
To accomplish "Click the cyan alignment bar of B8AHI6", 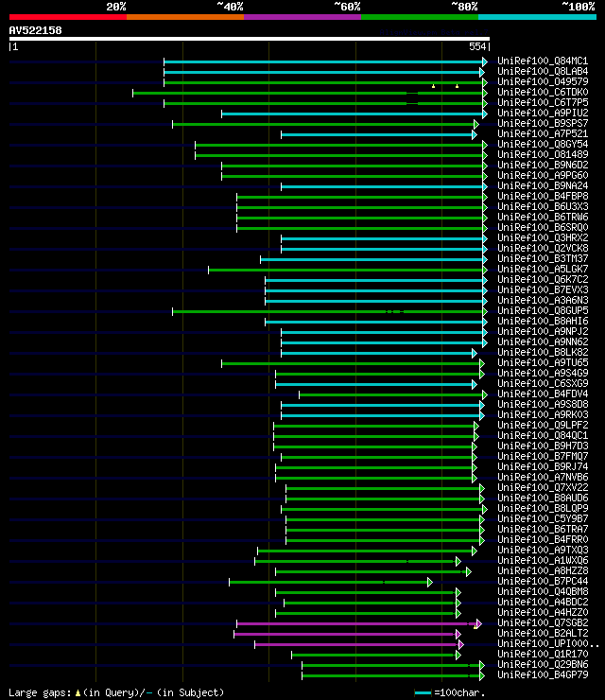I will point(374,322).
